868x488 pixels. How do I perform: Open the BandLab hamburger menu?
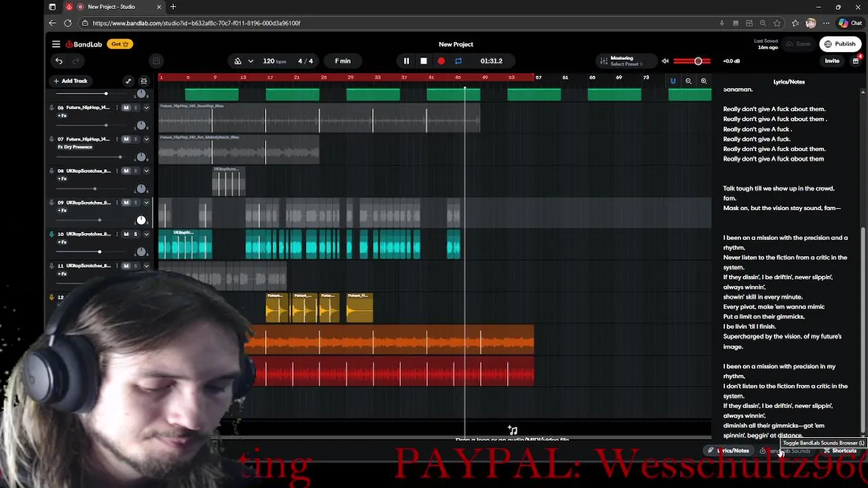[x=56, y=44]
